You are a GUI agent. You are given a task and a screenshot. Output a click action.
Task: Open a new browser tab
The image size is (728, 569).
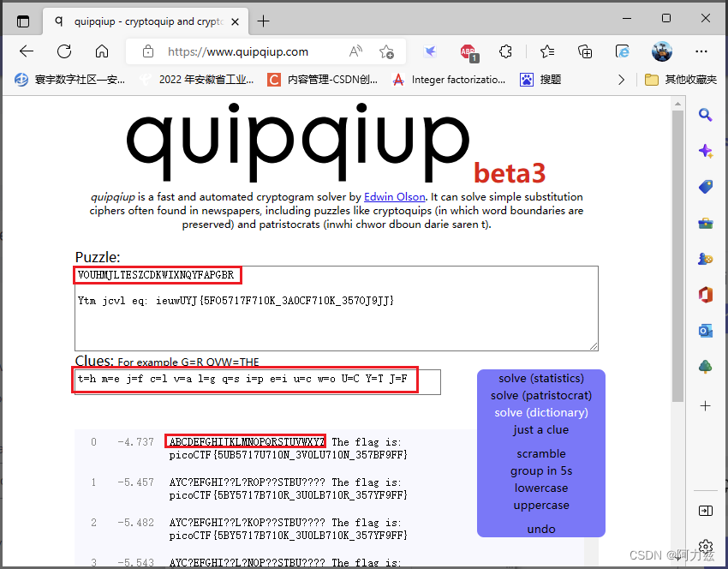263,21
